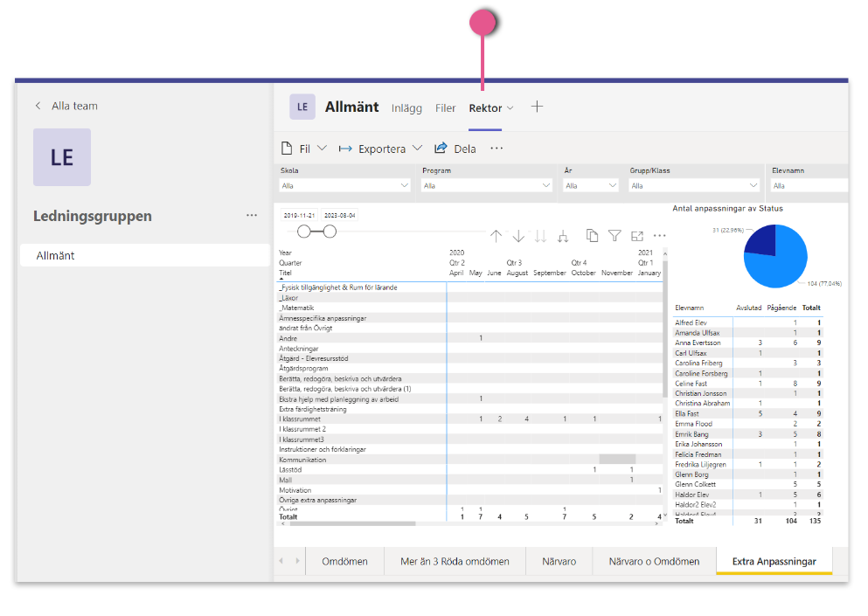The height and width of the screenshot is (616, 868).
Task: Click the LE channel icon in header
Action: [x=302, y=107]
